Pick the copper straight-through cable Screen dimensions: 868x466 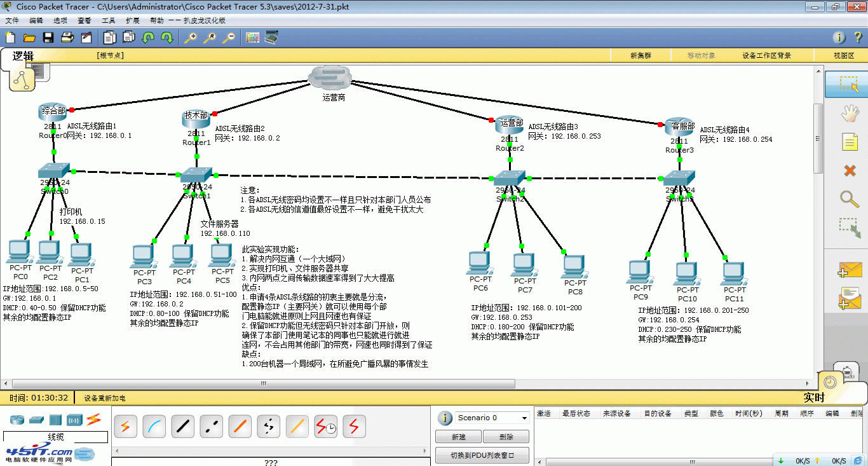pyautogui.click(x=182, y=427)
